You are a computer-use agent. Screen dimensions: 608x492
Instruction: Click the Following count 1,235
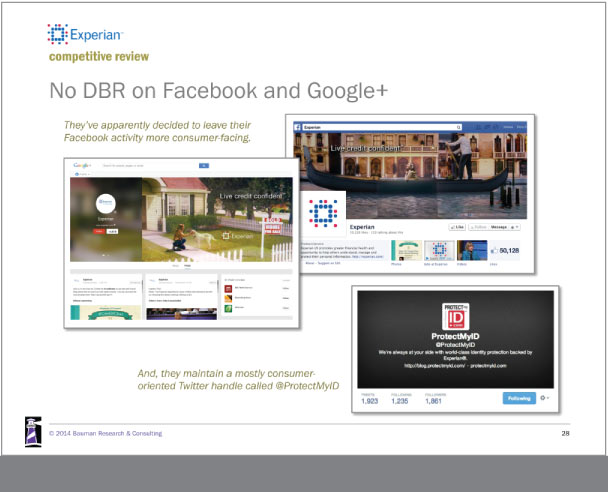tap(400, 399)
